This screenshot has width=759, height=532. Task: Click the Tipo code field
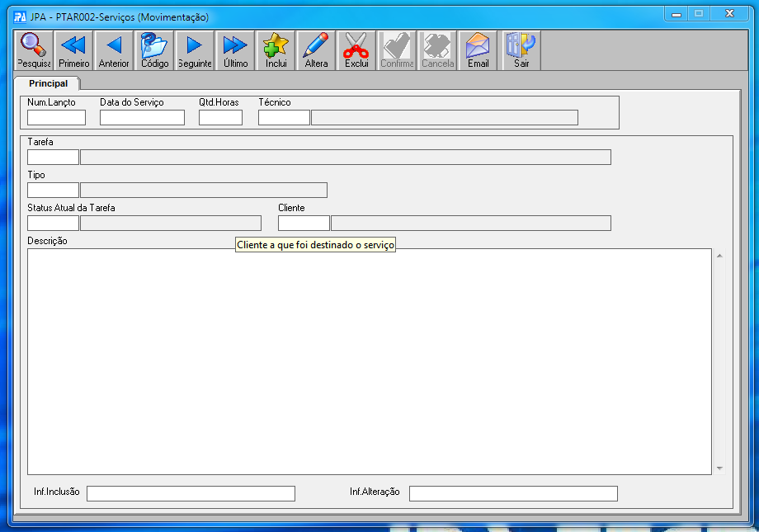coord(54,191)
